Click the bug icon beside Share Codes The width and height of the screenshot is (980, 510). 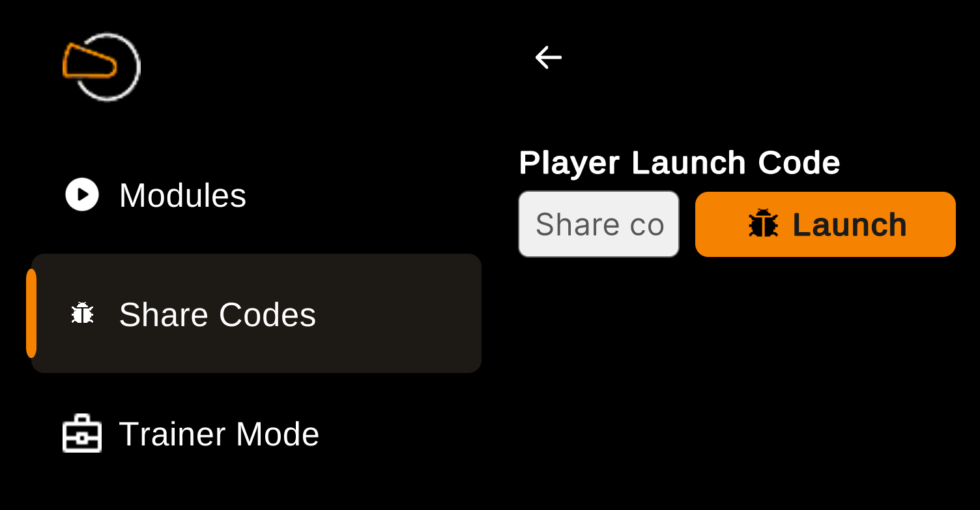pyautogui.click(x=82, y=314)
